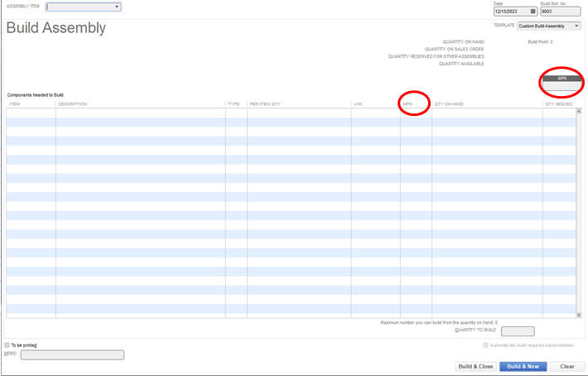
Task: Click the Components Needed to Build label
Action: coord(36,95)
